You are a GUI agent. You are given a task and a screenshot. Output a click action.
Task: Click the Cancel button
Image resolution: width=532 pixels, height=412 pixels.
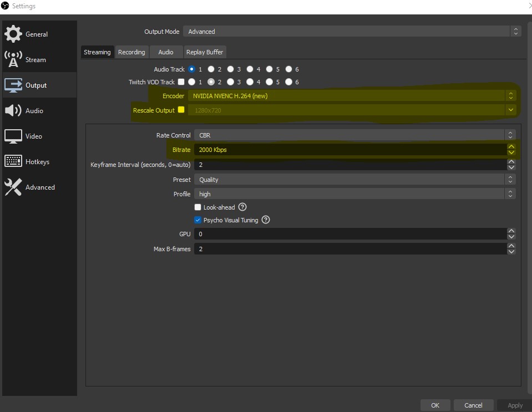coord(473,405)
